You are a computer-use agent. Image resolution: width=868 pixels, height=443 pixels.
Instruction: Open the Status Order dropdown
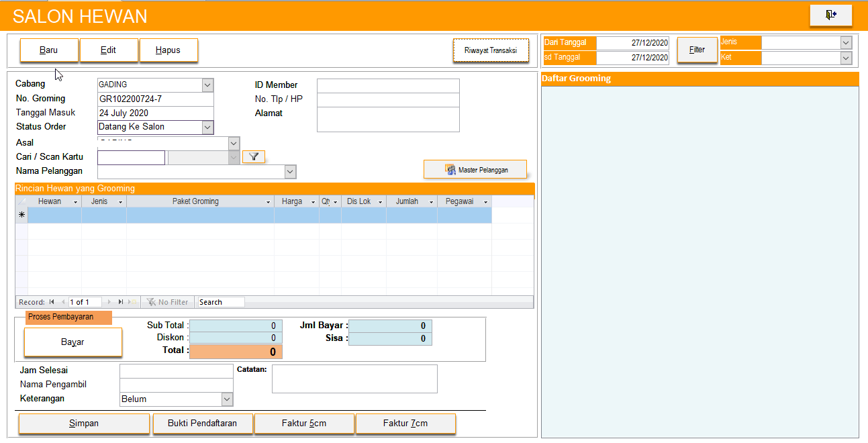pyautogui.click(x=207, y=127)
